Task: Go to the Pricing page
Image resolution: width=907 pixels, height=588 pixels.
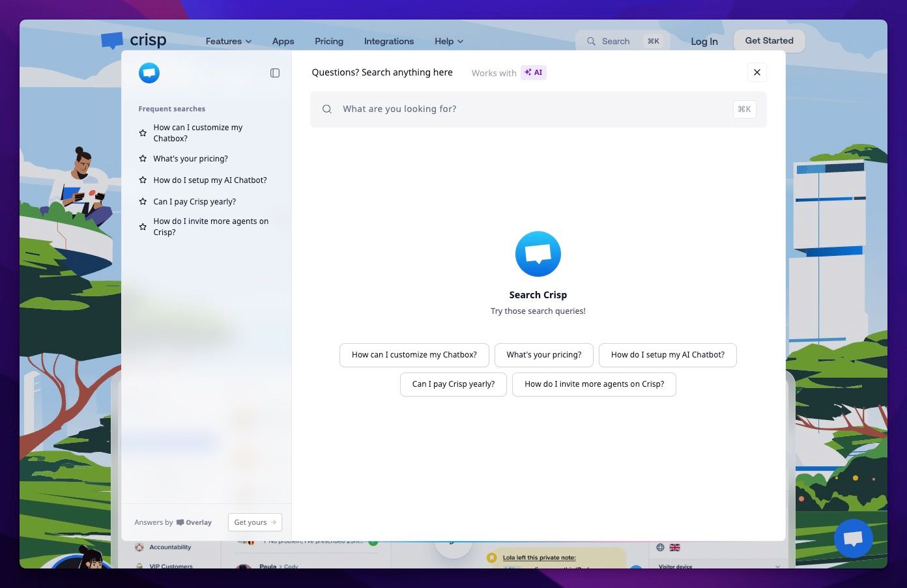Action: point(329,41)
